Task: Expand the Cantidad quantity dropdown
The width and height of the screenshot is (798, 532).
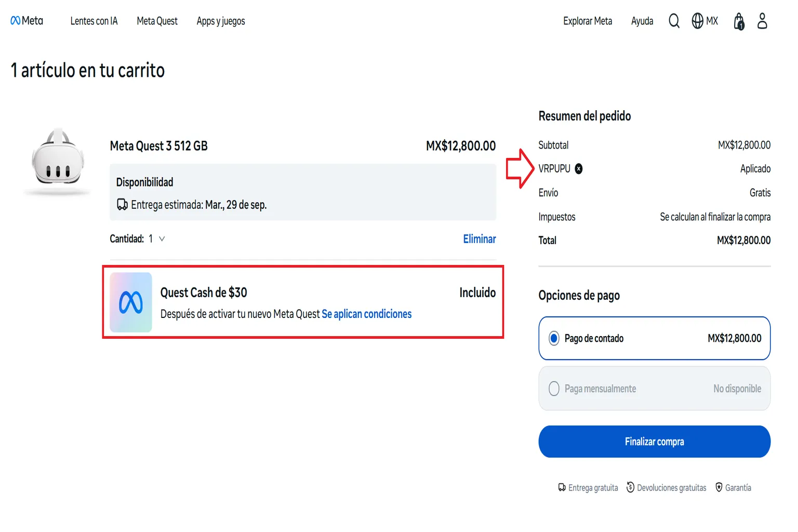Action: (x=157, y=239)
